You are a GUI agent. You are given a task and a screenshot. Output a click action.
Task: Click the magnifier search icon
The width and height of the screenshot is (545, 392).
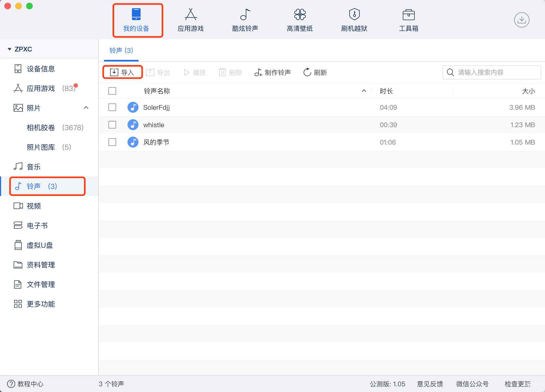[450, 72]
